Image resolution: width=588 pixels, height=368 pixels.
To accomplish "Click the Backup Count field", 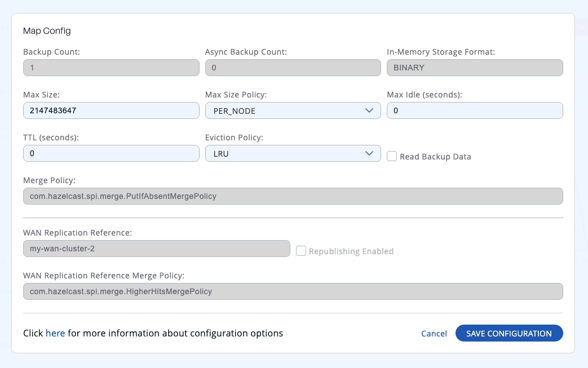I will click(110, 67).
